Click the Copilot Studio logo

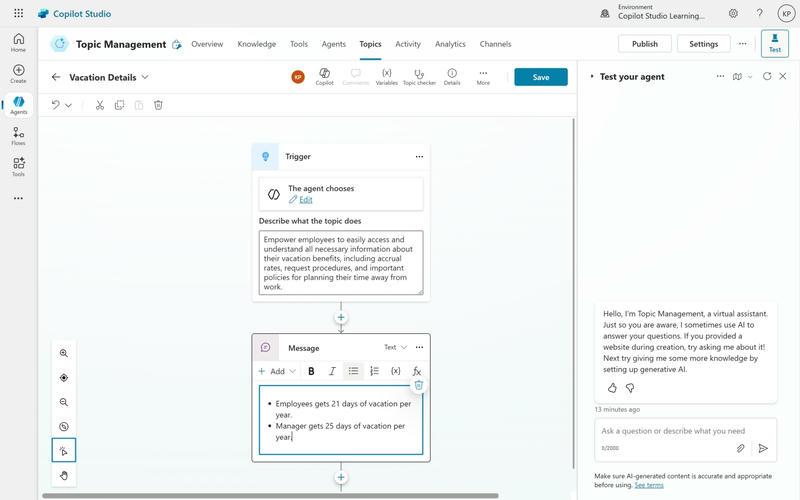pos(75,14)
